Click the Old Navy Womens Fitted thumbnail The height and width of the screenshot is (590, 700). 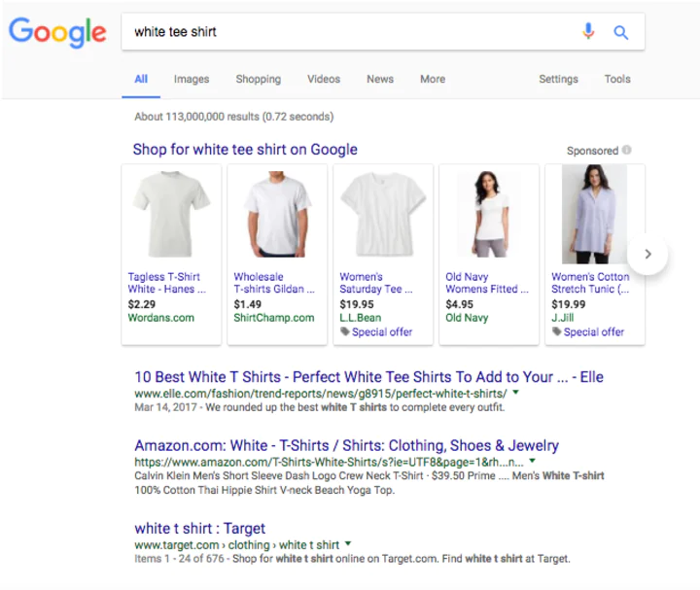[x=489, y=216]
